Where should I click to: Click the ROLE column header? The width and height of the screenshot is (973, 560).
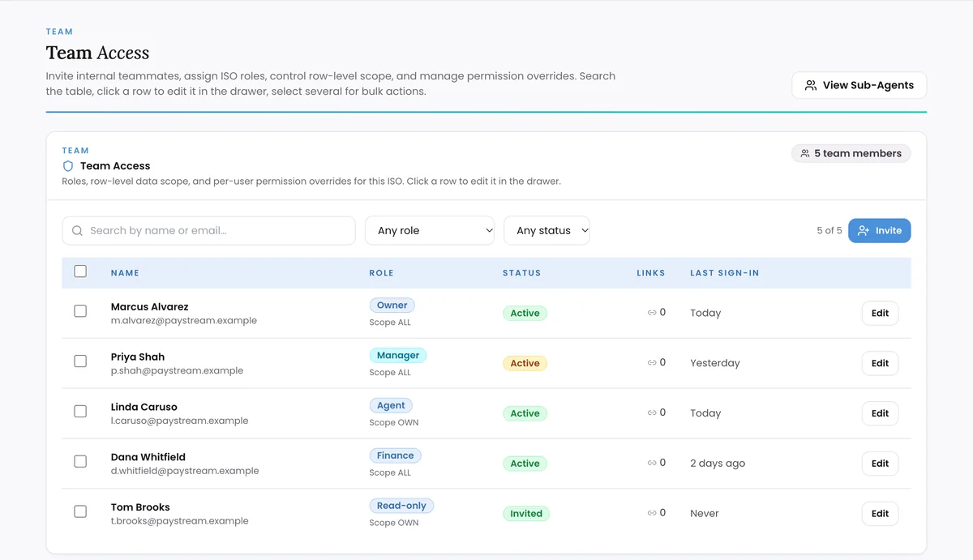coord(381,273)
